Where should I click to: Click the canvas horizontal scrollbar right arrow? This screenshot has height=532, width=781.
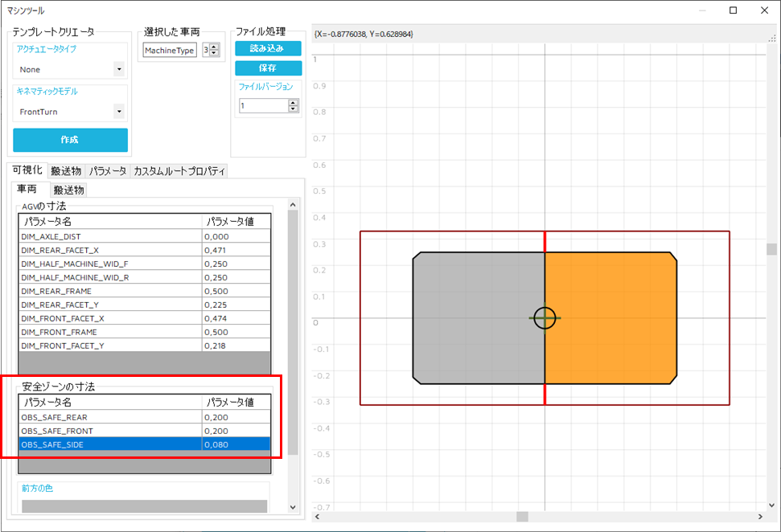[760, 517]
